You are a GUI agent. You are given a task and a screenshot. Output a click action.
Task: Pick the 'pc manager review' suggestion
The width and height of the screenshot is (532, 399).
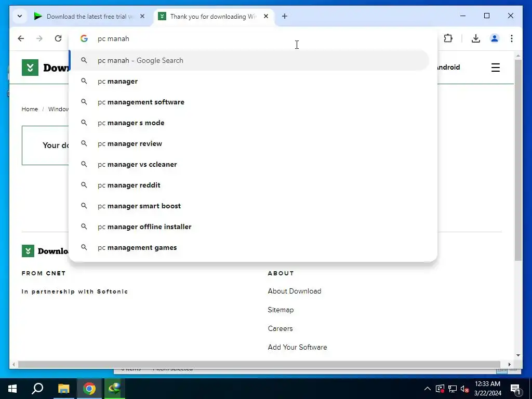[x=249, y=143]
